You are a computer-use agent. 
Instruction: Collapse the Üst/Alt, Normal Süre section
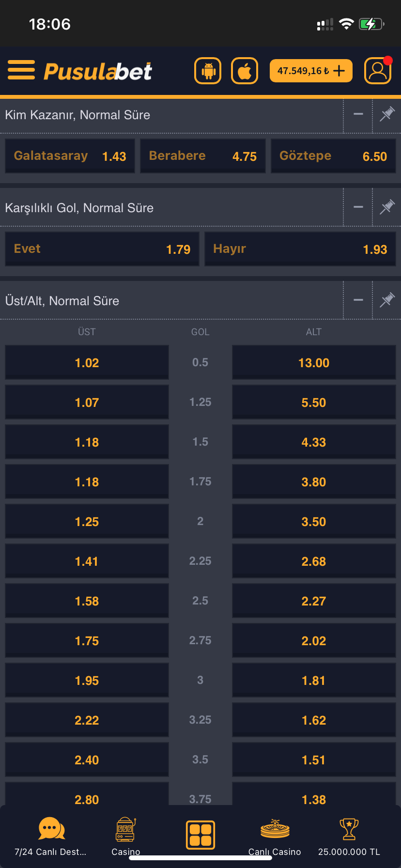358,300
